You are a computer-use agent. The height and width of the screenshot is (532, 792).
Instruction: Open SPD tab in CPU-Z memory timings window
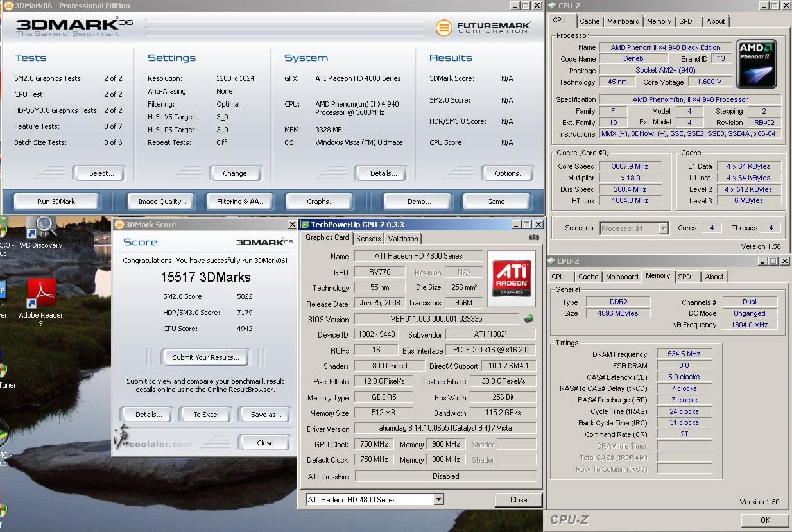point(685,277)
